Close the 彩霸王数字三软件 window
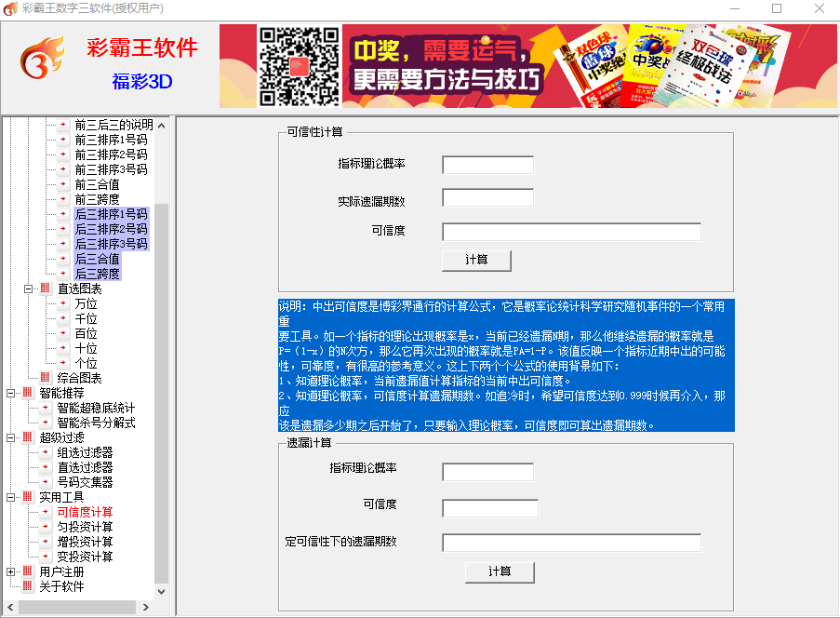Viewport: 840px width, 618px height. coord(820,8)
